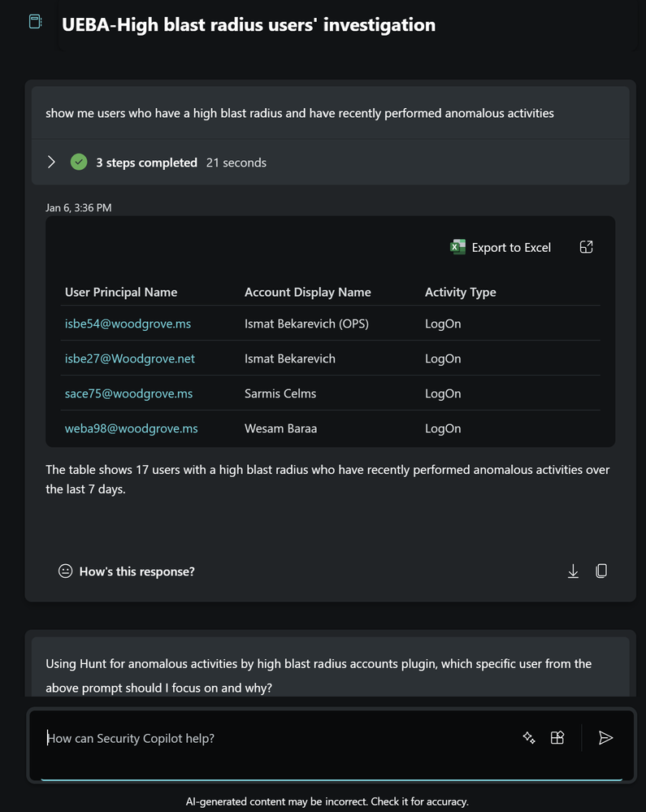Copy the response to clipboard
This screenshot has width=646, height=812.
601,571
